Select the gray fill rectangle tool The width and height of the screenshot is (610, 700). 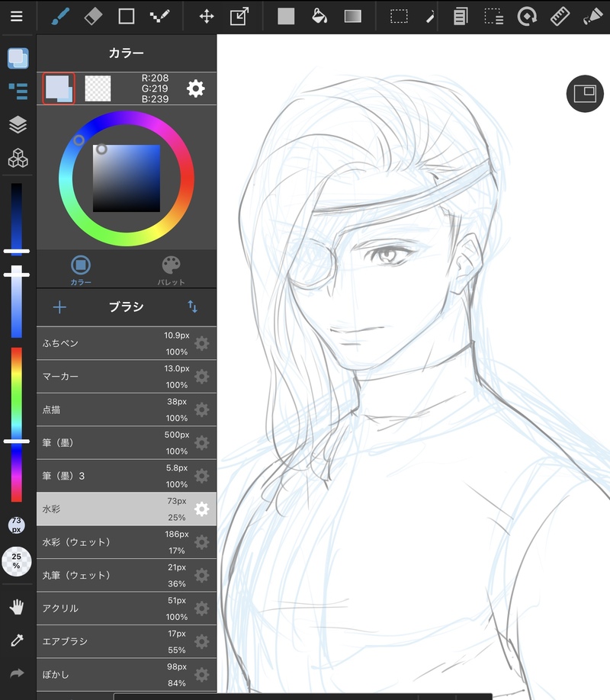(286, 17)
